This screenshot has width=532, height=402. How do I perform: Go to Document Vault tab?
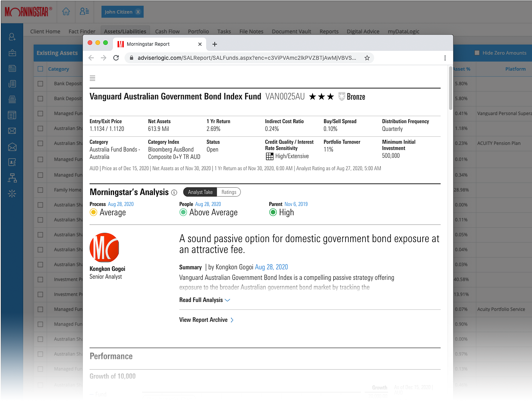tap(291, 31)
